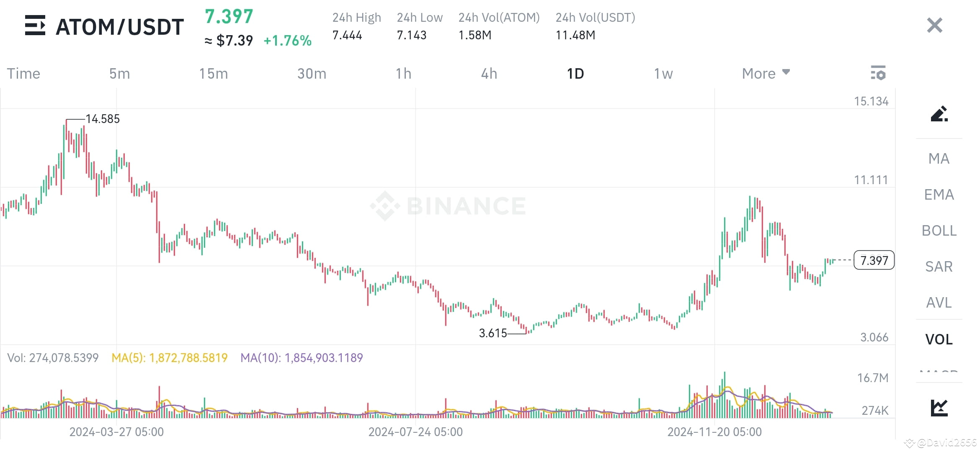Show Bollinger Bands via BOLL
This screenshot has width=980, height=452.
tap(939, 231)
